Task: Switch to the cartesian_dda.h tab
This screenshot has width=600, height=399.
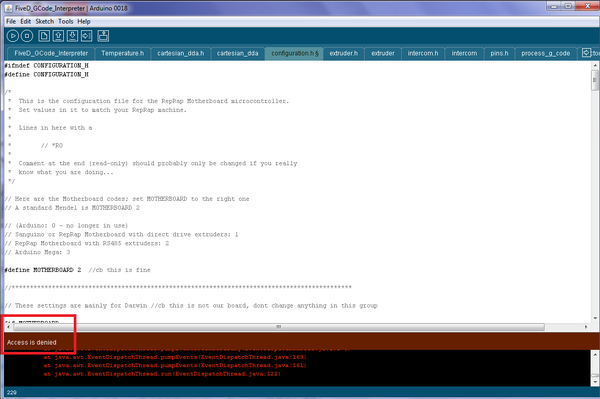Action: (x=181, y=54)
